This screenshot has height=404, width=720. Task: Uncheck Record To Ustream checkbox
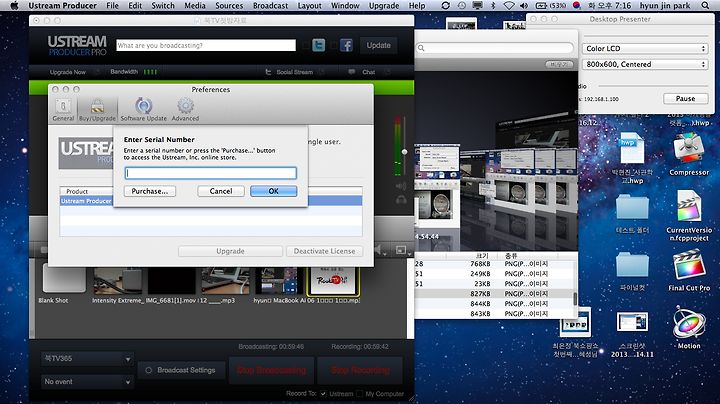pos(323,393)
